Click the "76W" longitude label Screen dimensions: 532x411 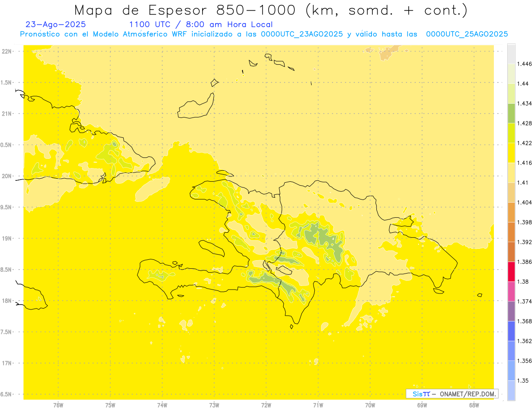(x=59, y=405)
